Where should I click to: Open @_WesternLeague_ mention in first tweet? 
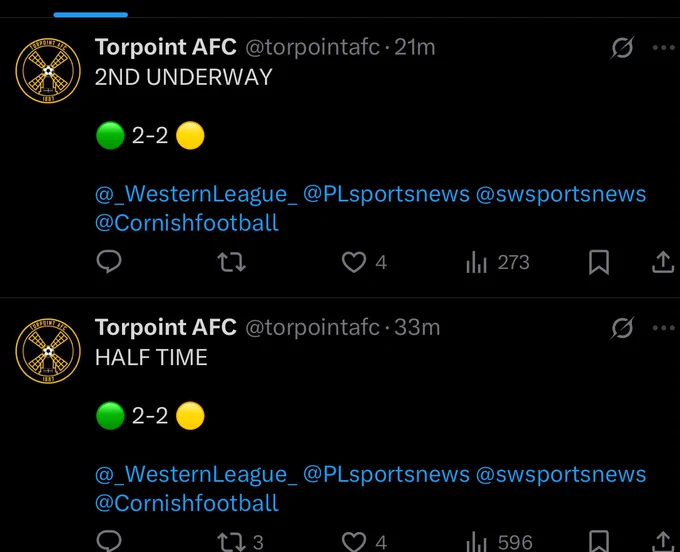point(196,194)
